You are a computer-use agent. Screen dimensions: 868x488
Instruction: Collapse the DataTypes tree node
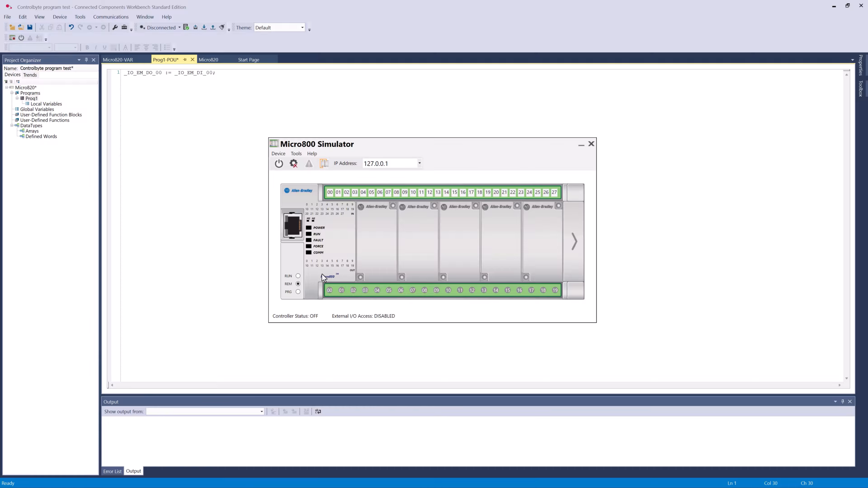[12, 125]
